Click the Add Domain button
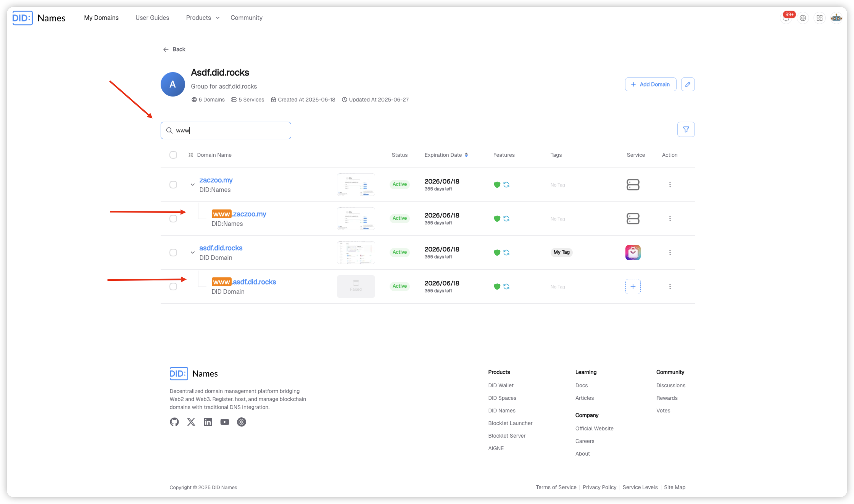The height and width of the screenshot is (504, 854). [650, 84]
